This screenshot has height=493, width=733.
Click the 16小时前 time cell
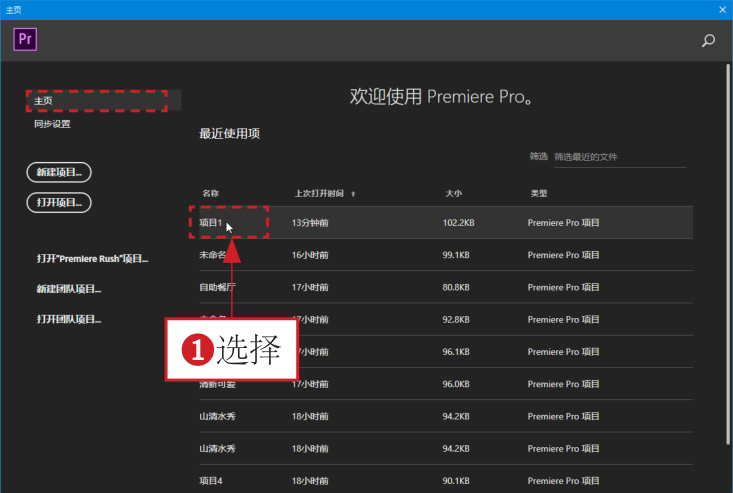click(310, 255)
